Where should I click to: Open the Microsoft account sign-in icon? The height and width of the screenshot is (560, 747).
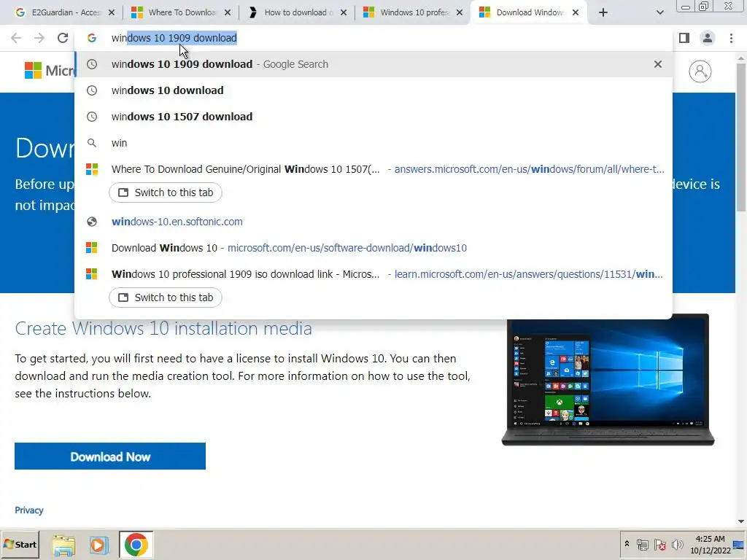(x=700, y=71)
